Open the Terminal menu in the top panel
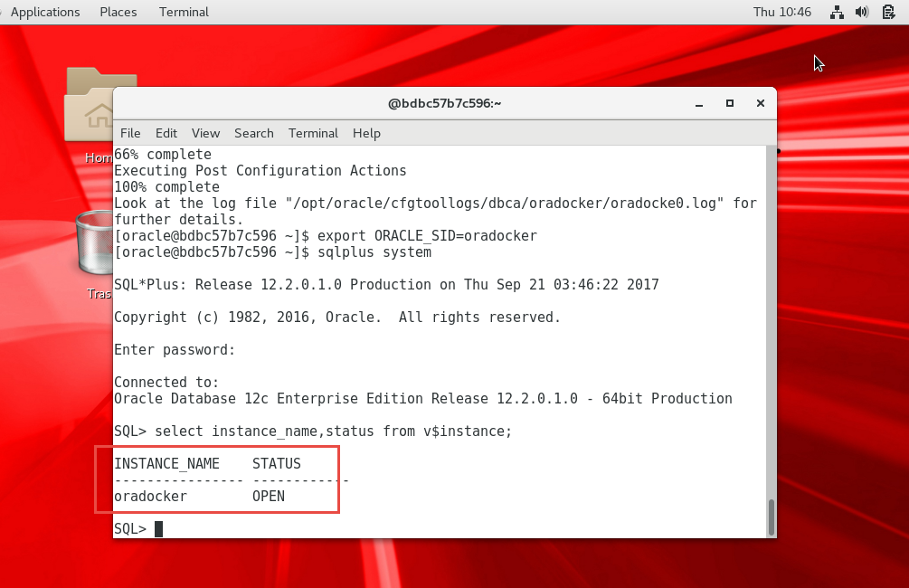 pos(183,12)
